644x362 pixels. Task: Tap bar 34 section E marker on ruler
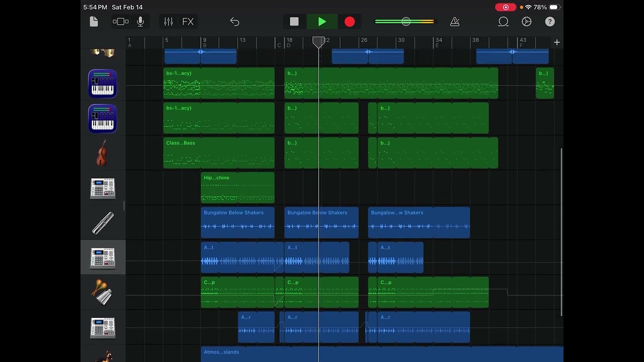coord(439,42)
